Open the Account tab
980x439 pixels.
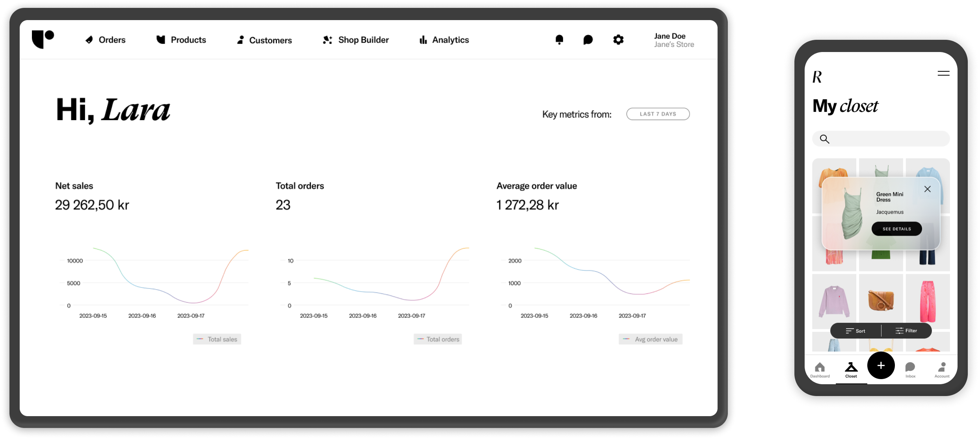click(942, 370)
